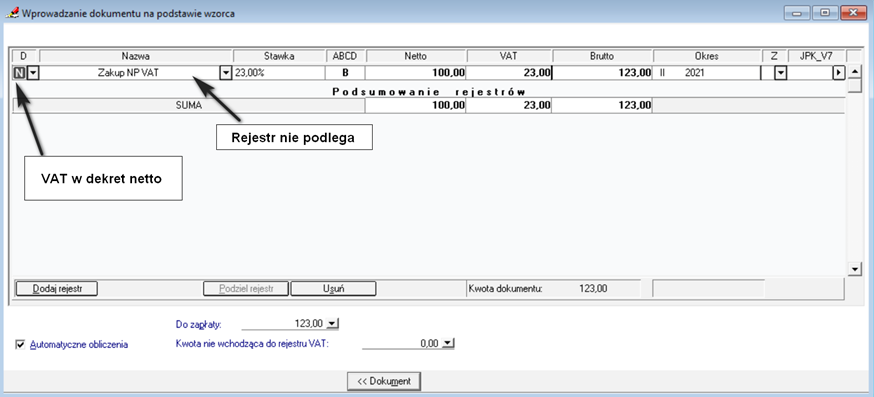
Task: Click the Z column header
Action: [x=774, y=56]
